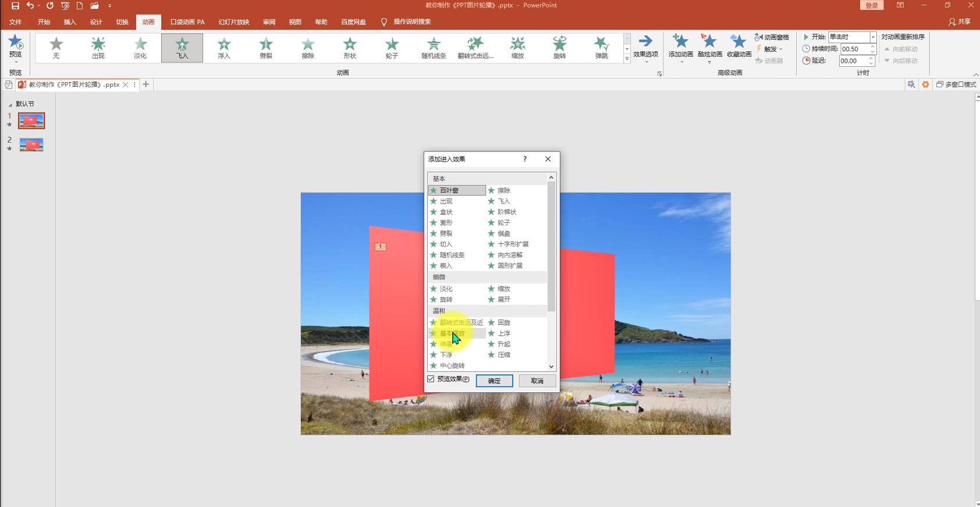The height and width of the screenshot is (507, 980).
Task: Open the animation group dialog launcher
Action: 659,74
